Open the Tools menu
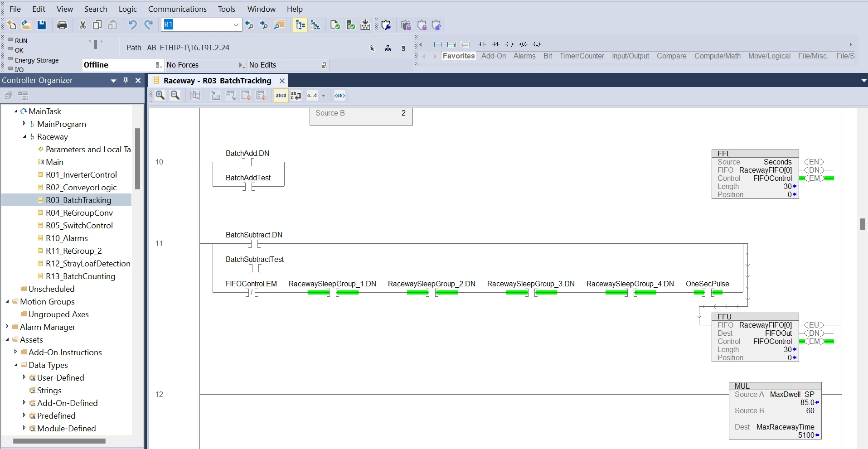Image resolution: width=868 pixels, height=449 pixels. click(x=226, y=9)
